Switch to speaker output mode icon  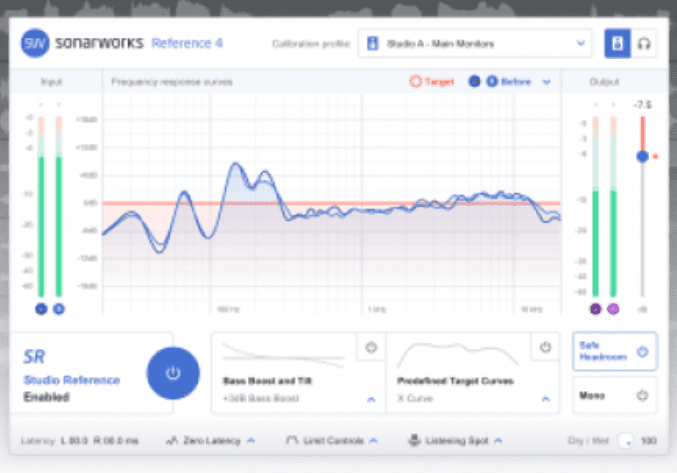[x=617, y=44]
